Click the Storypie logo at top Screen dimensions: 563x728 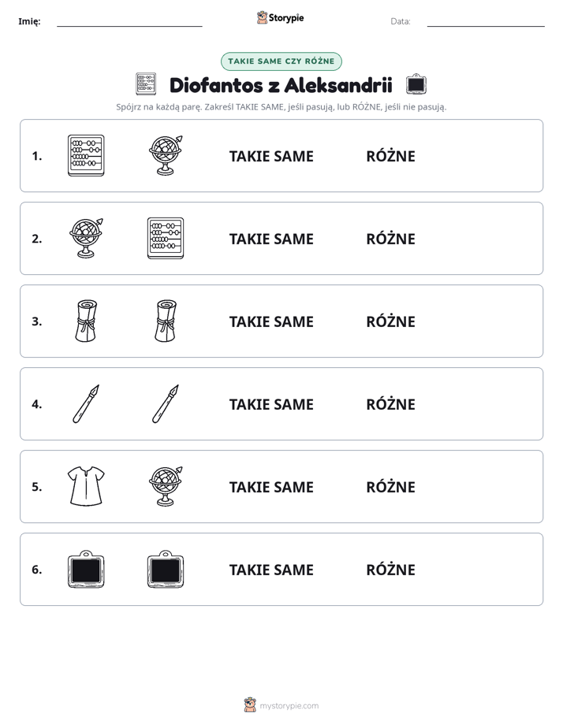click(x=281, y=17)
